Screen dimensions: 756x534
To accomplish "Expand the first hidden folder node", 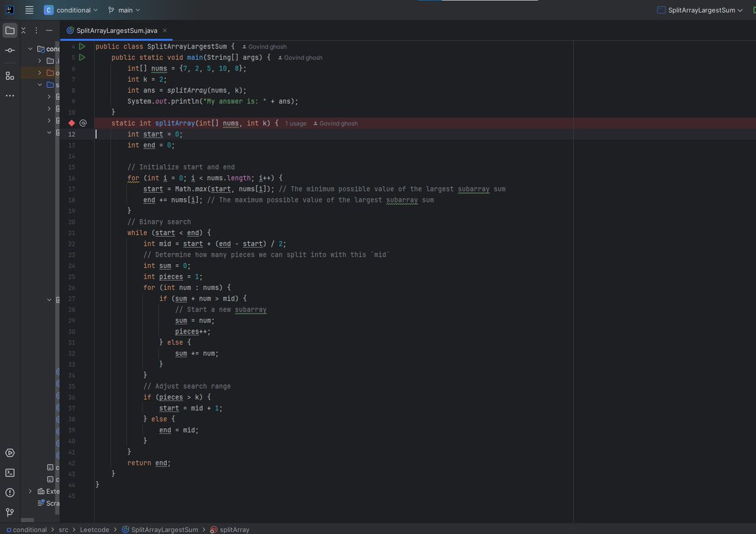I will point(40,61).
